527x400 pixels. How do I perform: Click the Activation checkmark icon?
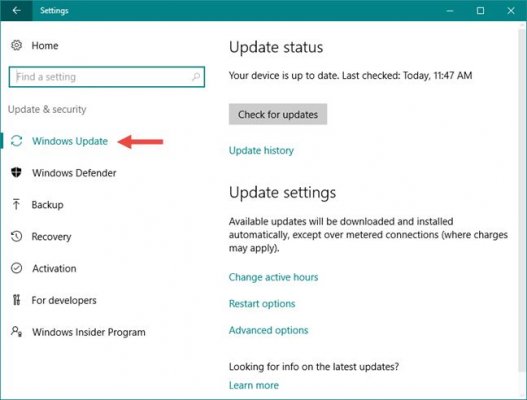point(16,268)
